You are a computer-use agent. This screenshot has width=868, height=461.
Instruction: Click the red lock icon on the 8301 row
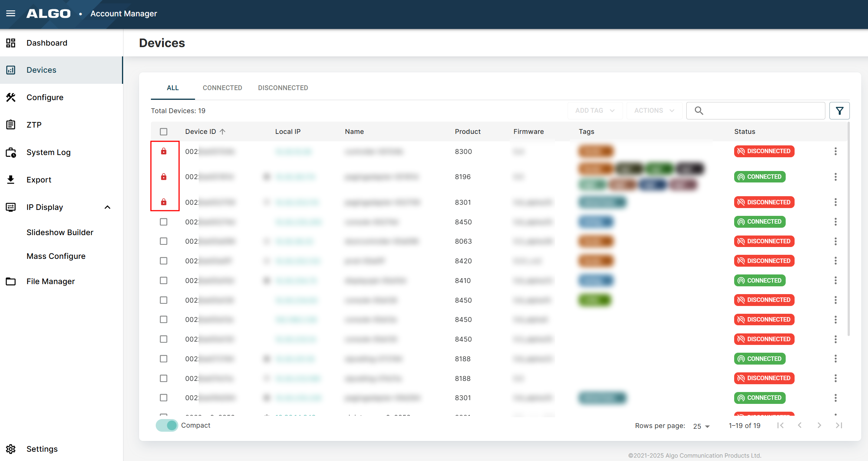[x=164, y=202]
